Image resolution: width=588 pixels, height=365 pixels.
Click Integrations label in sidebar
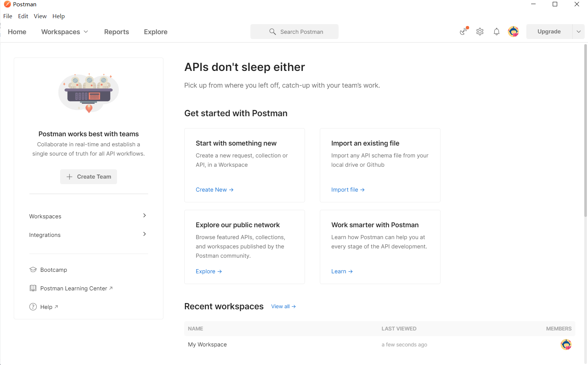45,235
